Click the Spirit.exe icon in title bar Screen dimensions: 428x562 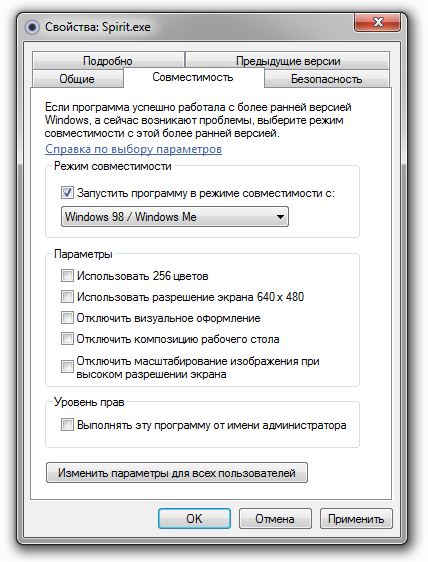coord(32,27)
